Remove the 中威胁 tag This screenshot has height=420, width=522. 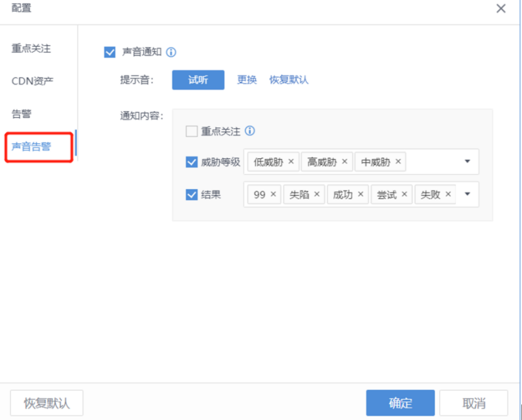(x=398, y=162)
